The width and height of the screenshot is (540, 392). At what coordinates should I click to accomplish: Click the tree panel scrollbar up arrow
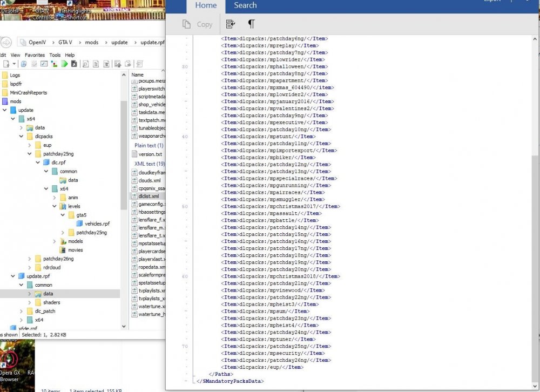click(x=124, y=75)
